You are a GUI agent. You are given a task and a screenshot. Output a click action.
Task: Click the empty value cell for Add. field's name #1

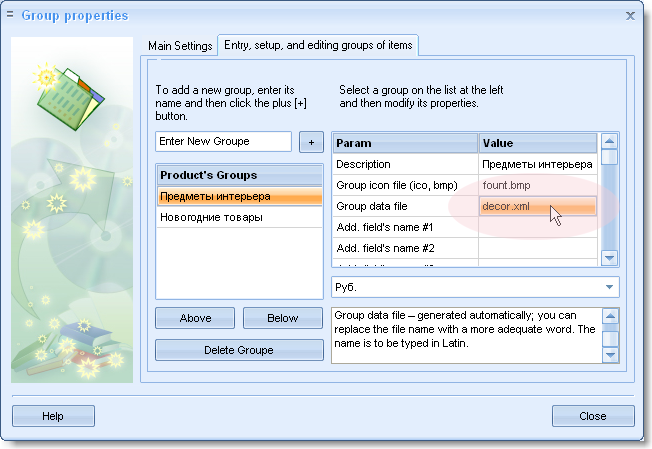[x=538, y=227]
